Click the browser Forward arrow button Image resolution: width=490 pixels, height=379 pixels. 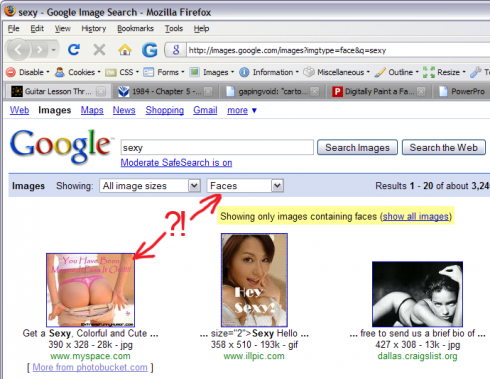coord(39,50)
